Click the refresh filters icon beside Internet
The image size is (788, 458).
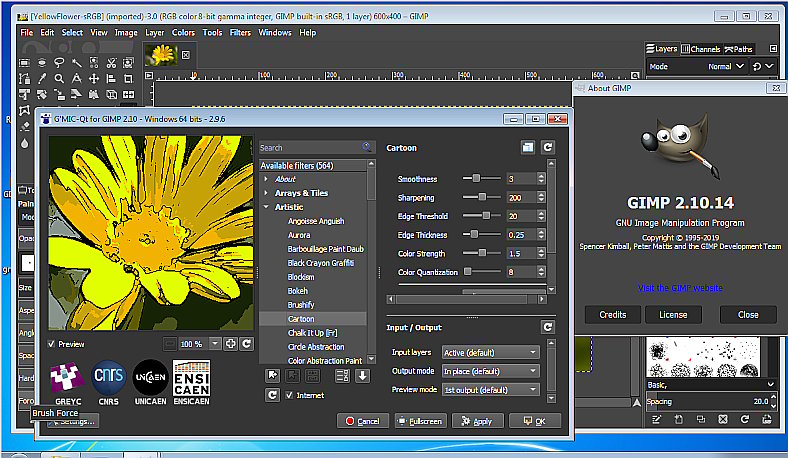(x=271, y=395)
